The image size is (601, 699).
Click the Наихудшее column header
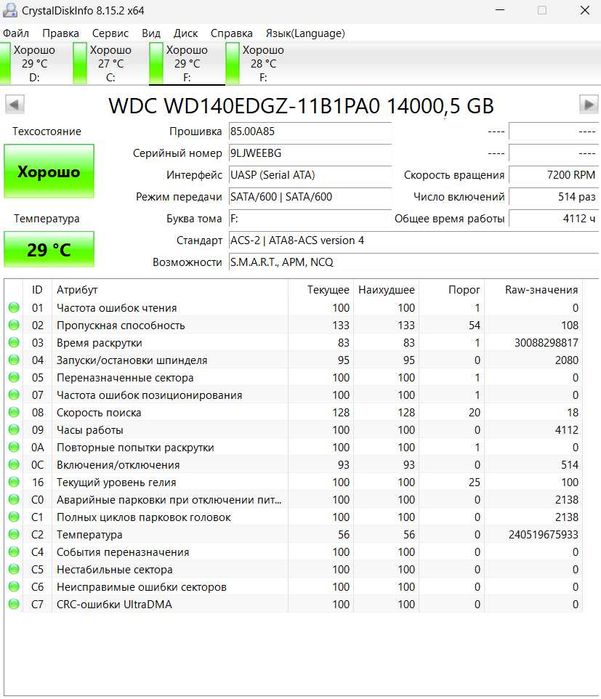click(386, 290)
